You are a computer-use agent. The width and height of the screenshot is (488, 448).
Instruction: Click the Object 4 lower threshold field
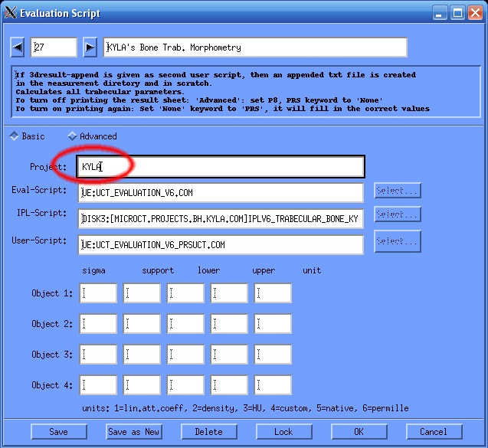(185, 385)
